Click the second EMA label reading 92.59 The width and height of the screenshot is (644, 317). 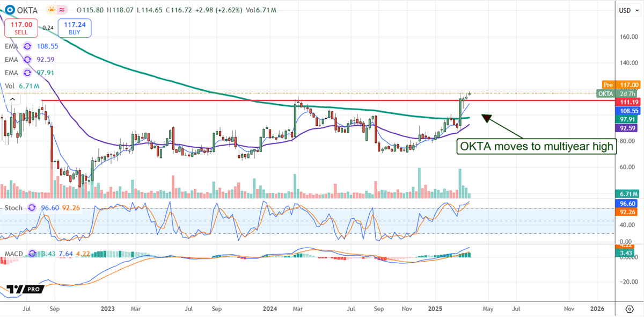click(12, 60)
